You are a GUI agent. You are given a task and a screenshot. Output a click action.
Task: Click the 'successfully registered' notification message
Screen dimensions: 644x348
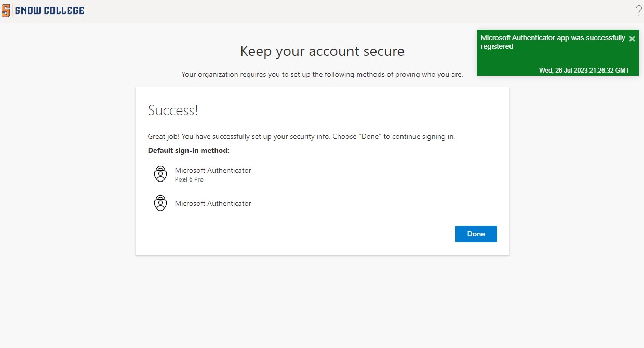(553, 42)
